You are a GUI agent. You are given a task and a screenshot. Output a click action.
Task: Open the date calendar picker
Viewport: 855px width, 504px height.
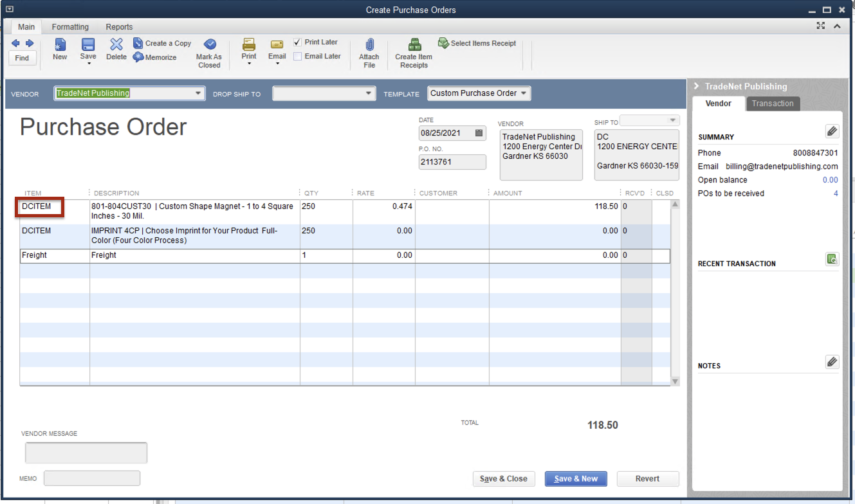tap(479, 133)
